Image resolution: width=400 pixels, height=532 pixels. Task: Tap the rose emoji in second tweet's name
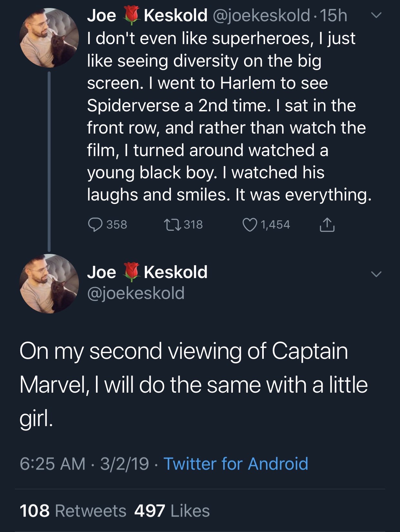click(130, 272)
